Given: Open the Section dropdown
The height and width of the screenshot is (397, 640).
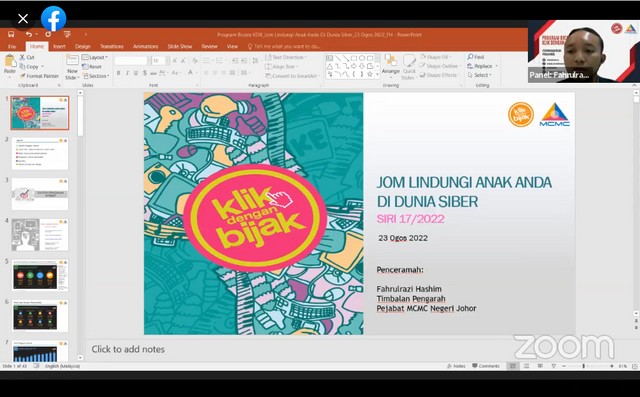Looking at the screenshot, I should pos(96,76).
